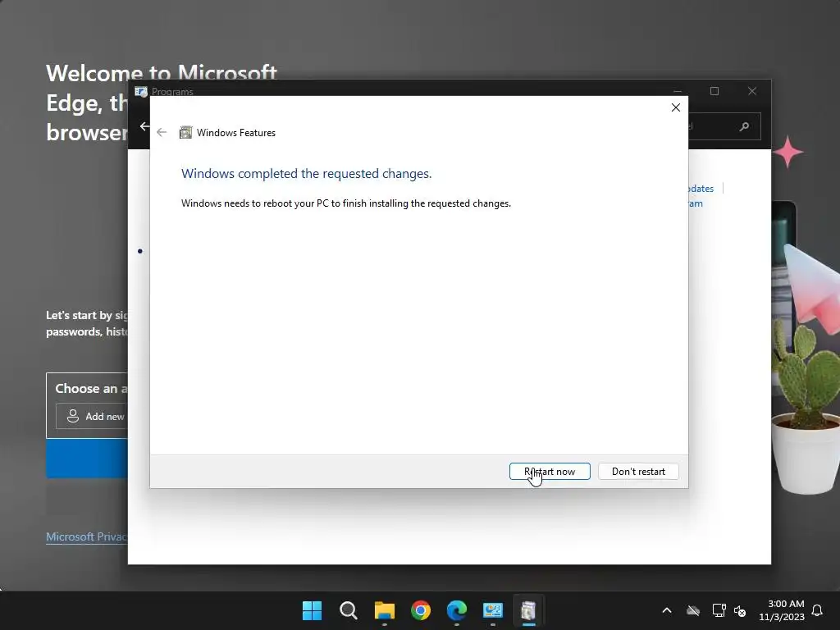Click the Windows completed the requested changes heading
The width and height of the screenshot is (840, 630).
(x=307, y=174)
